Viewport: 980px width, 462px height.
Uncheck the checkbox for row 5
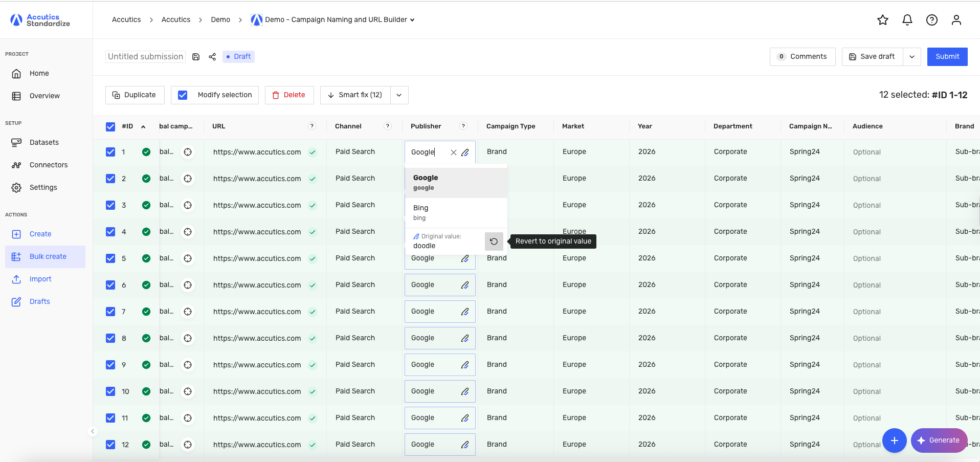[110, 258]
